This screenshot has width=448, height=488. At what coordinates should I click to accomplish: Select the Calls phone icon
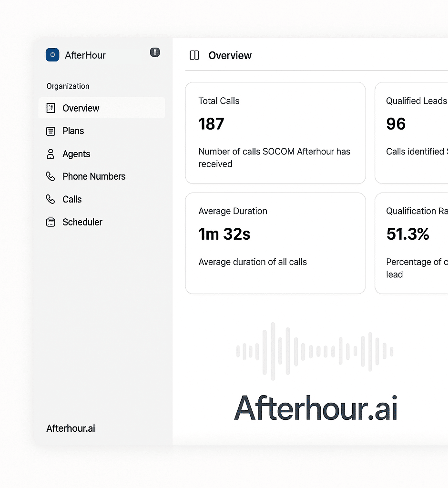point(51,199)
